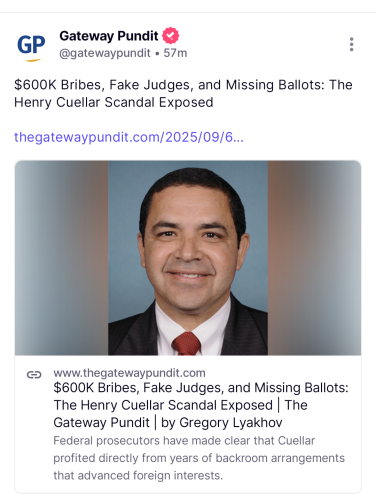Click the "Federal prosecutors have made clear" description
The image size is (376, 500).
click(199, 458)
